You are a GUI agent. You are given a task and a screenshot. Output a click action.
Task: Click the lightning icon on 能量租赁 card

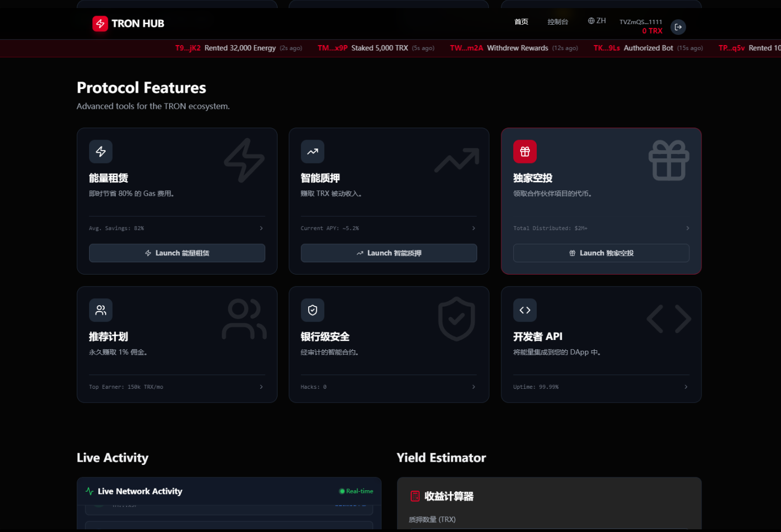101,152
